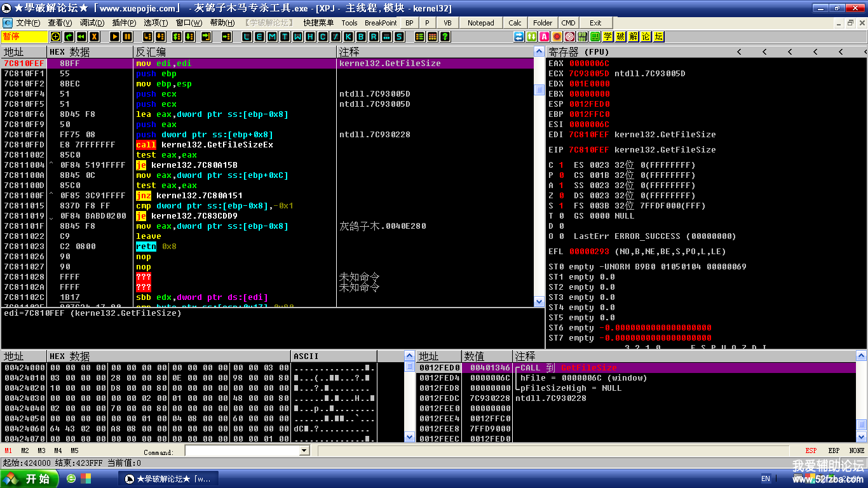Open the Command input dropdown list
The height and width of the screenshot is (488, 868).
pyautogui.click(x=303, y=451)
